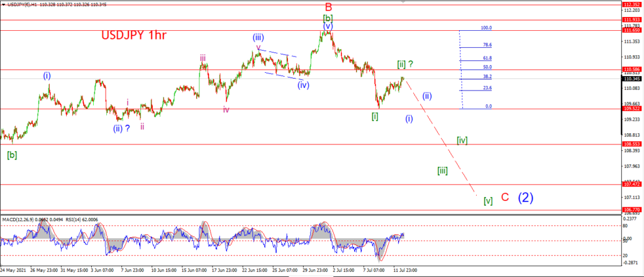Click the red 'C' wave label

coord(505,197)
